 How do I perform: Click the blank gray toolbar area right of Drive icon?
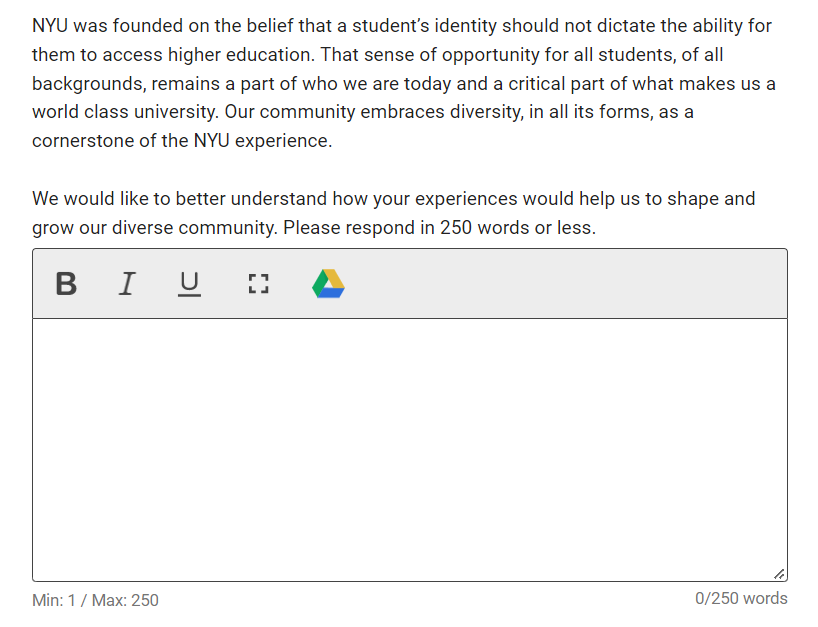pyautogui.click(x=566, y=284)
